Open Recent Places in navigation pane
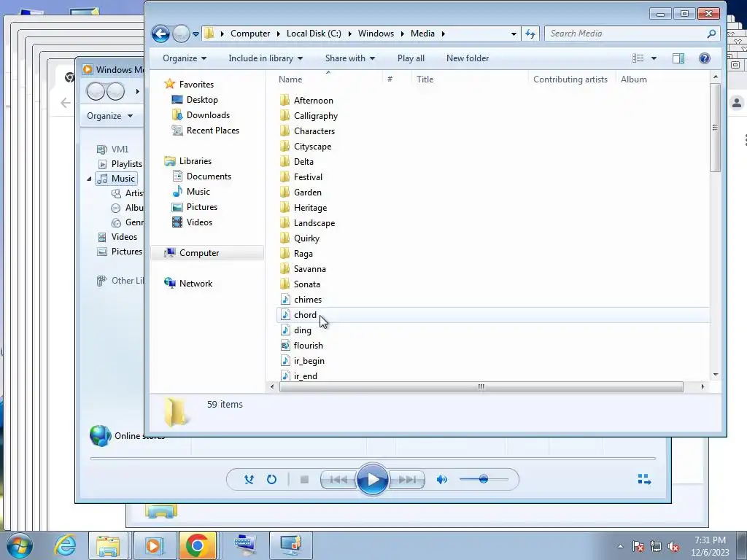Viewport: 747px width, 560px height. (x=212, y=130)
